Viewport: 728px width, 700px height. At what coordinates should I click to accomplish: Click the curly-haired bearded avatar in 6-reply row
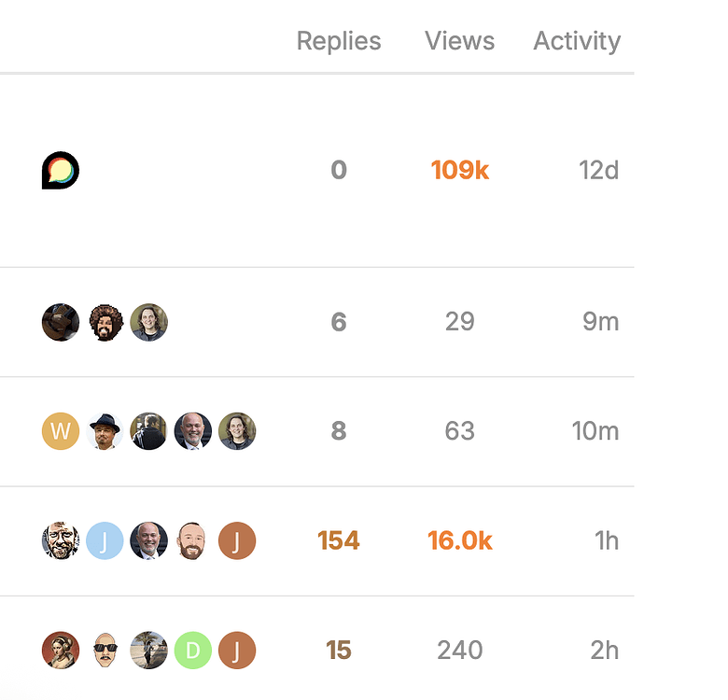105,322
